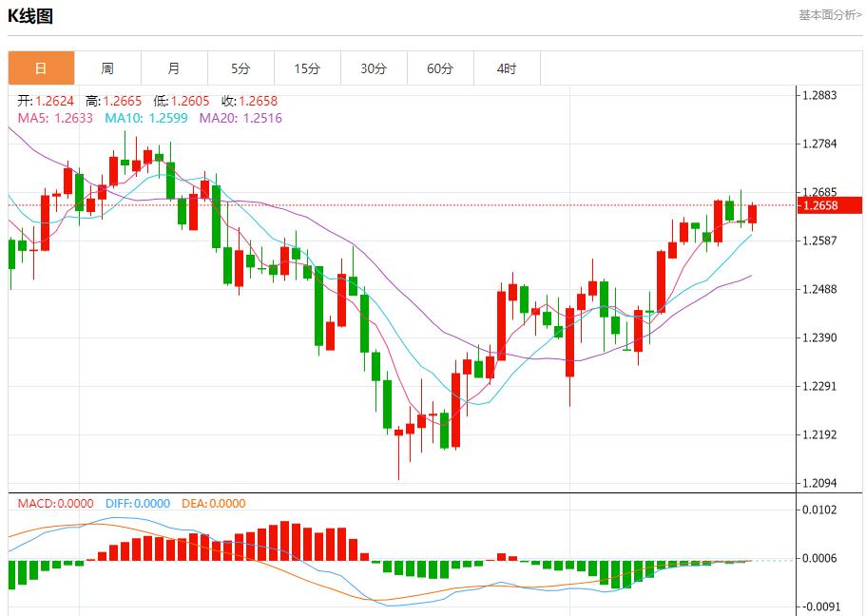Select the 60分 interval tab
This screenshot has width=866, height=616.
[x=440, y=68]
